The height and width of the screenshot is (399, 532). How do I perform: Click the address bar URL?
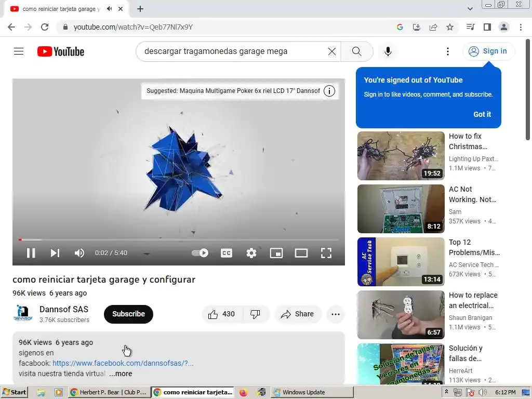[133, 27]
